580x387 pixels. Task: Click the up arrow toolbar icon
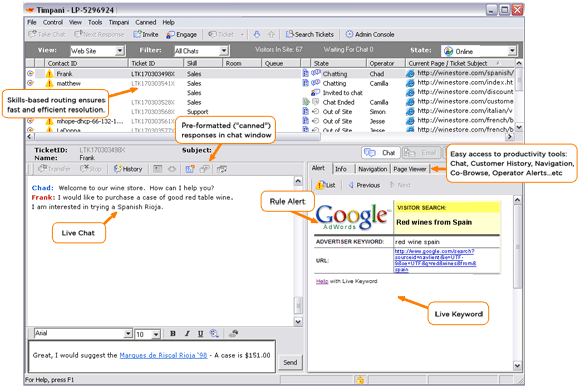(x=271, y=34)
